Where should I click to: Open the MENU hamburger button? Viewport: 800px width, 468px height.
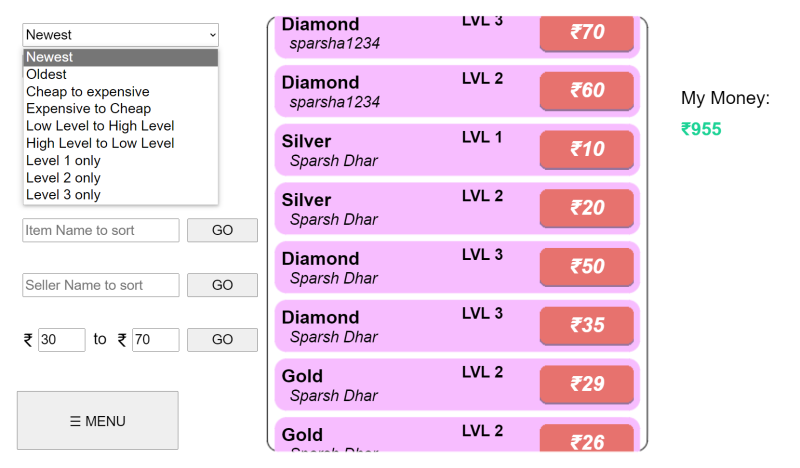click(97, 421)
